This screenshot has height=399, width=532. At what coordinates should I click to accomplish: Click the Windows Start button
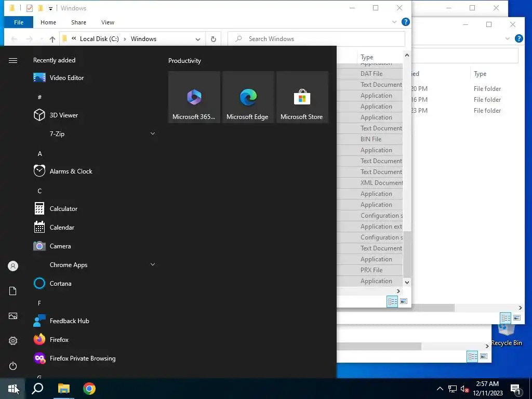tap(12, 389)
